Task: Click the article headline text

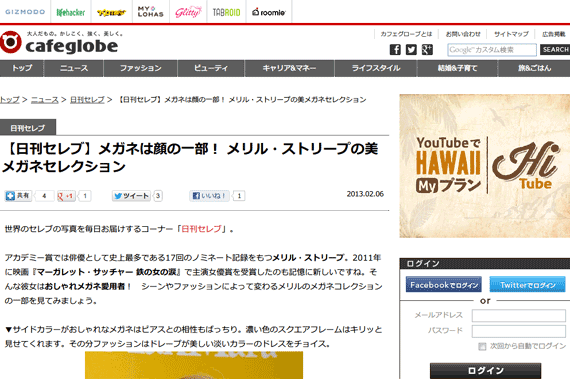Action: click(x=190, y=157)
